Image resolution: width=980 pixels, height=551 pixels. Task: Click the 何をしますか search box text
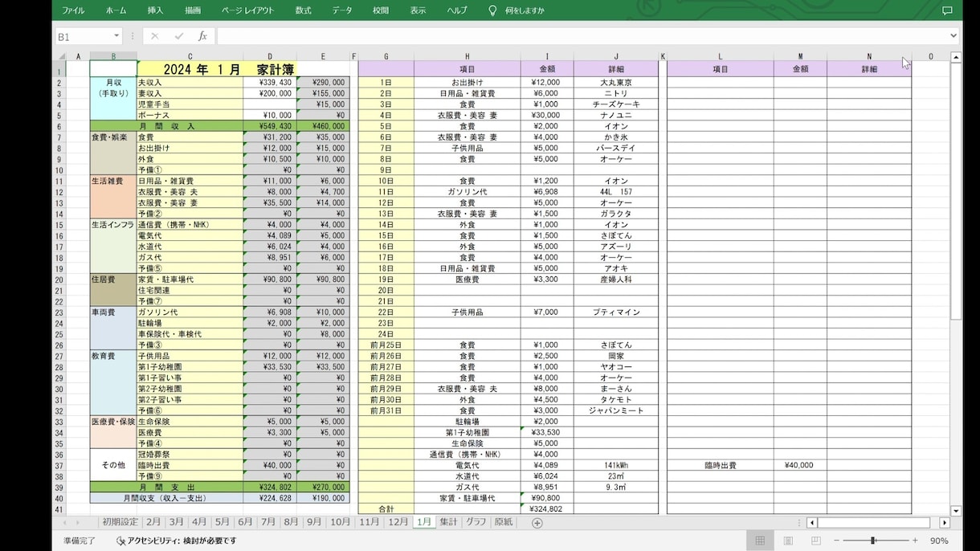(x=525, y=10)
